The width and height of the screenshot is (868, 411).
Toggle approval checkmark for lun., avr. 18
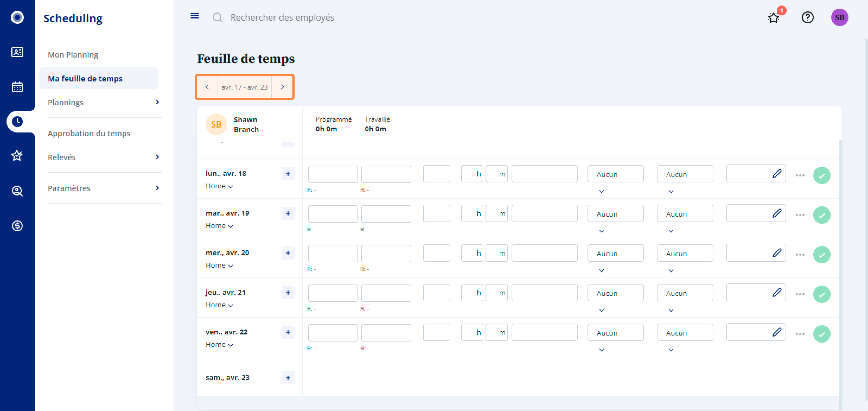tap(822, 175)
